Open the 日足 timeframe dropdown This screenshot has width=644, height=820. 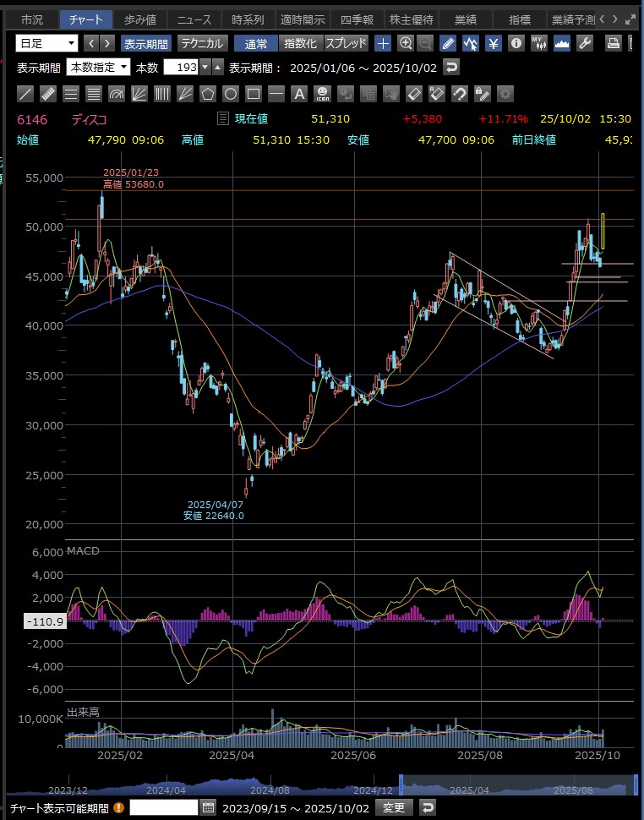coord(46,43)
